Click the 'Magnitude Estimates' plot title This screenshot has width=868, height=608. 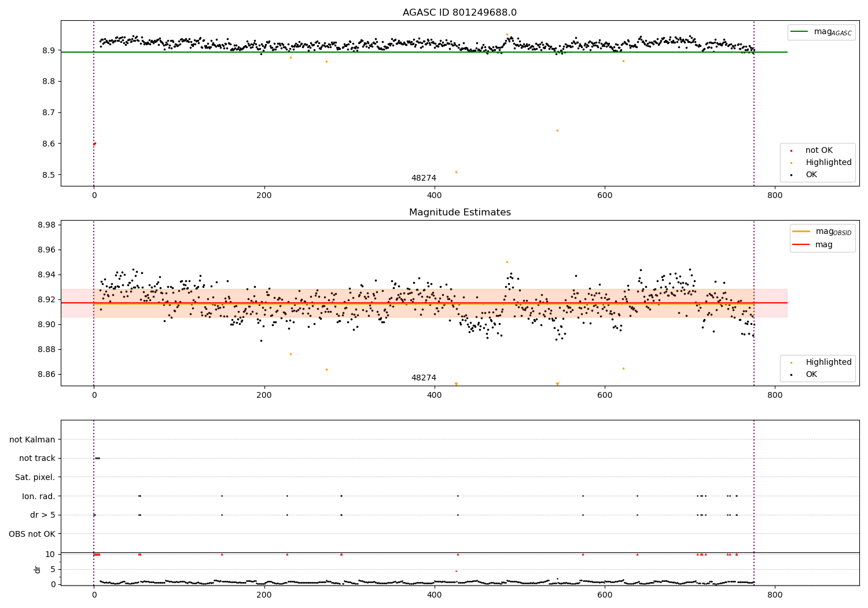(460, 213)
